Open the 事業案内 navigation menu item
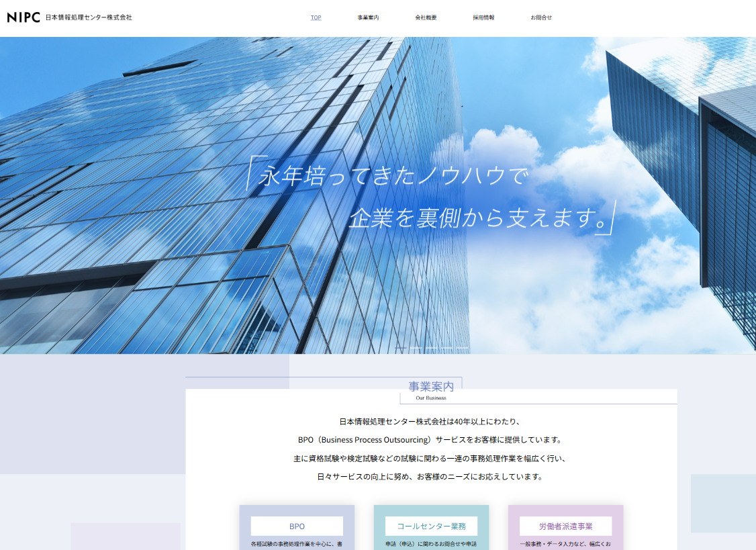The width and height of the screenshot is (756, 550). click(x=368, y=17)
